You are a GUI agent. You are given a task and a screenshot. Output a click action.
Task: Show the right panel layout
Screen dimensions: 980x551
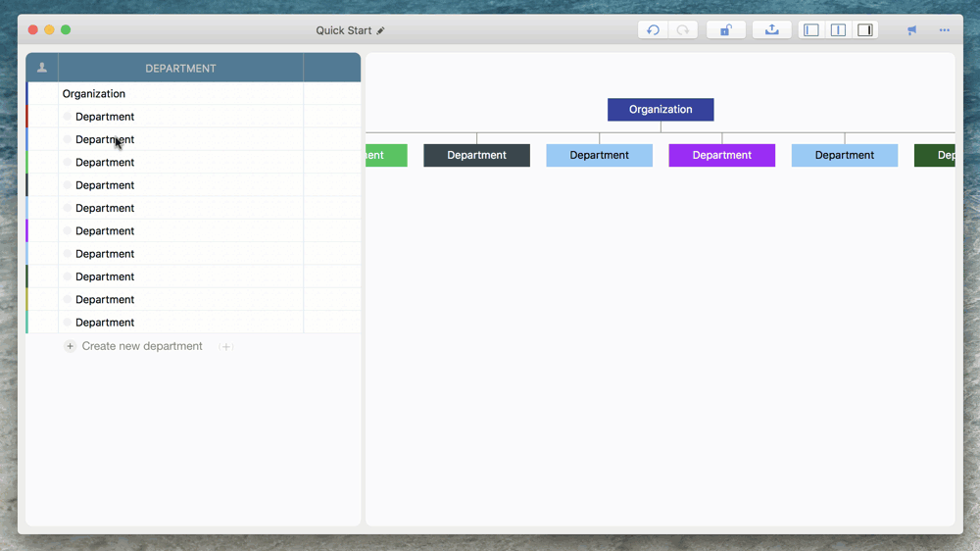coord(865,30)
